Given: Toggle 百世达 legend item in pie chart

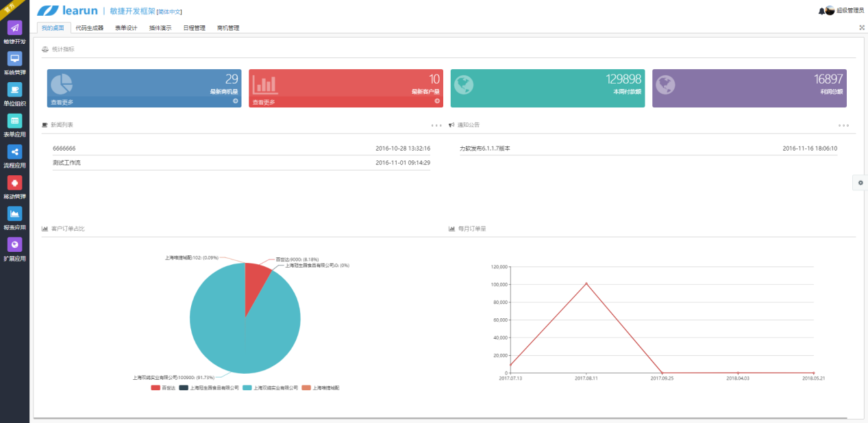Looking at the screenshot, I should tap(163, 387).
